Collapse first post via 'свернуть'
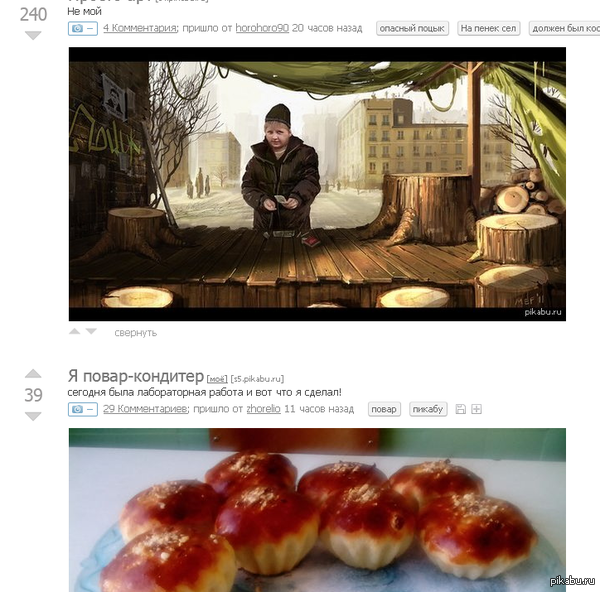Viewport: 600px width, 592px height. (x=135, y=333)
